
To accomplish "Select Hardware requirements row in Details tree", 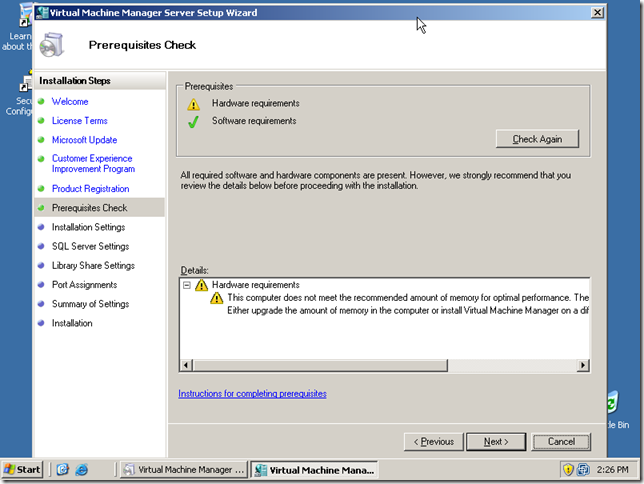I will coord(255,285).
